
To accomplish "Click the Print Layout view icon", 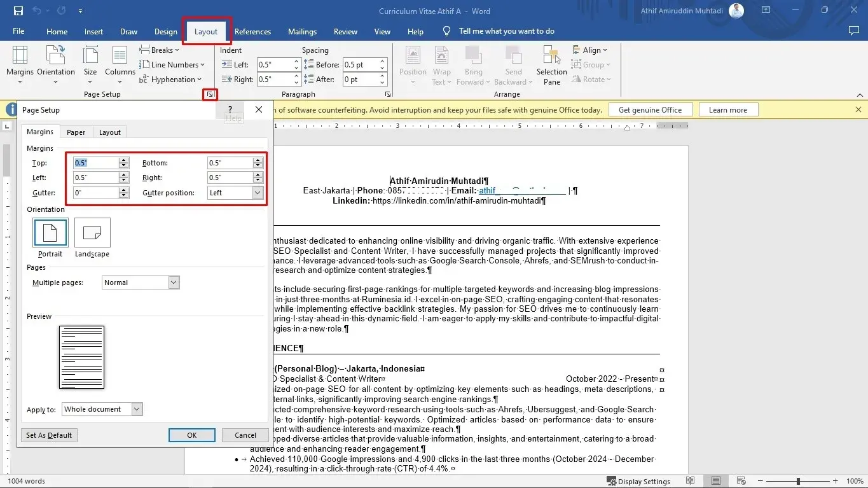I will pyautogui.click(x=716, y=481).
